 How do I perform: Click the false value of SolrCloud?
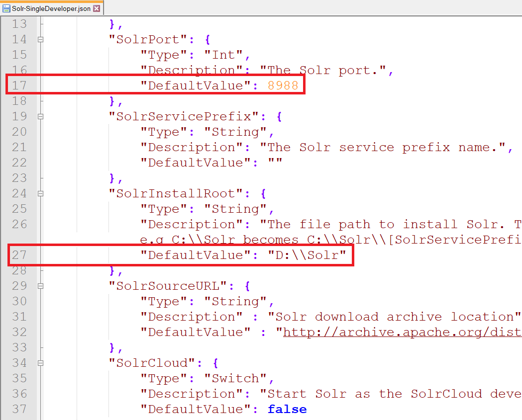coord(287,409)
